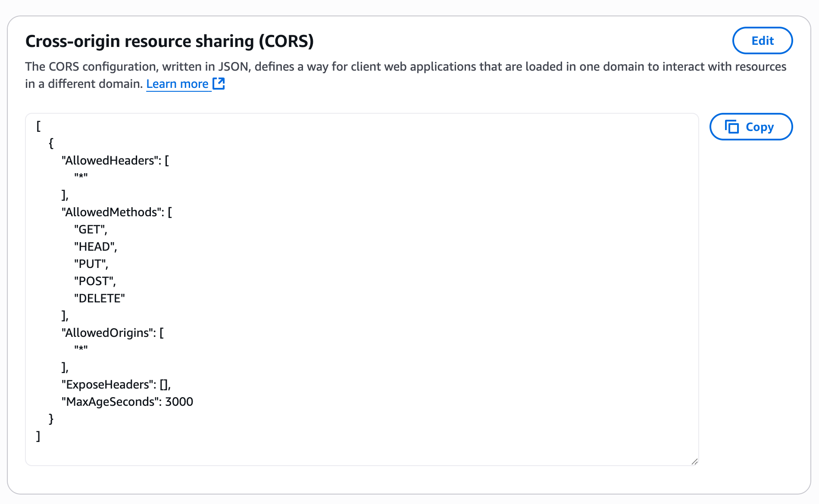Click the "PUT" method entry
Screen dimensions: 819x504
tap(91, 264)
